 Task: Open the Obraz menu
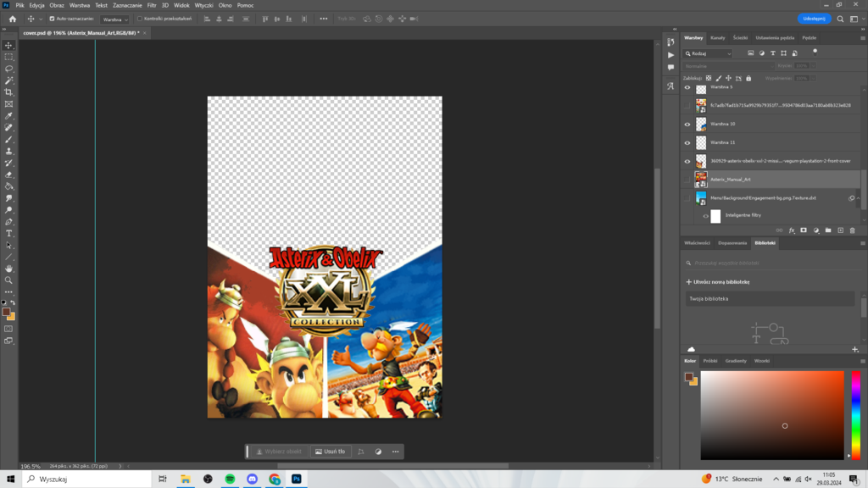pyautogui.click(x=57, y=6)
